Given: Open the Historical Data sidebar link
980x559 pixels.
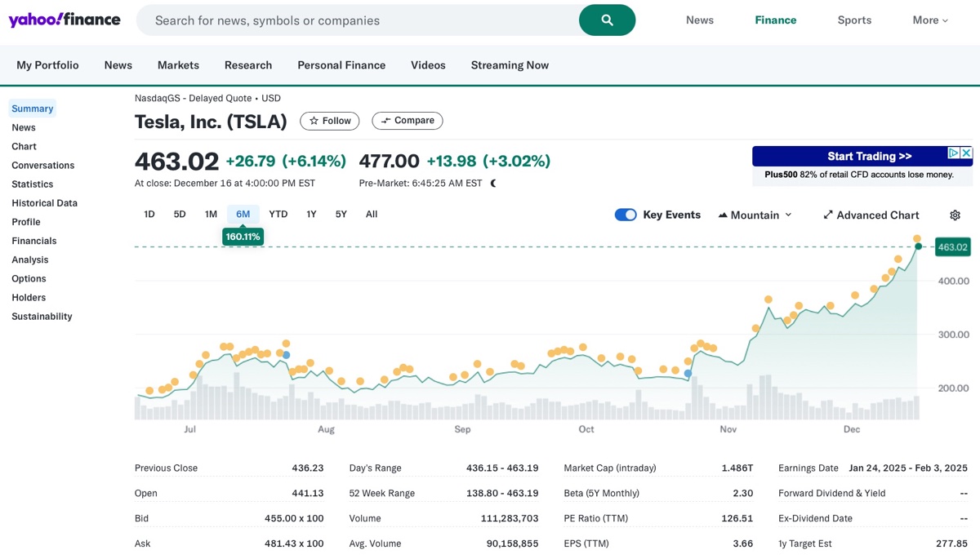Looking at the screenshot, I should pyautogui.click(x=45, y=202).
